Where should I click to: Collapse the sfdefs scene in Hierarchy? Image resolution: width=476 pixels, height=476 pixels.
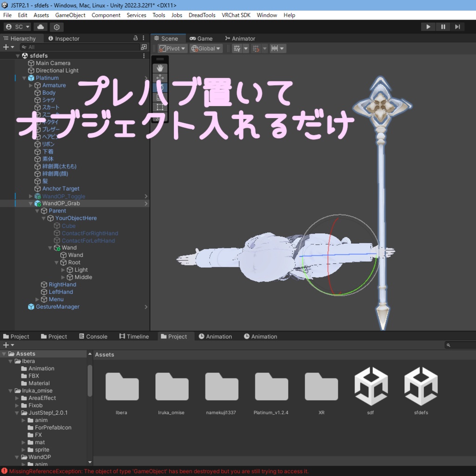point(18,56)
